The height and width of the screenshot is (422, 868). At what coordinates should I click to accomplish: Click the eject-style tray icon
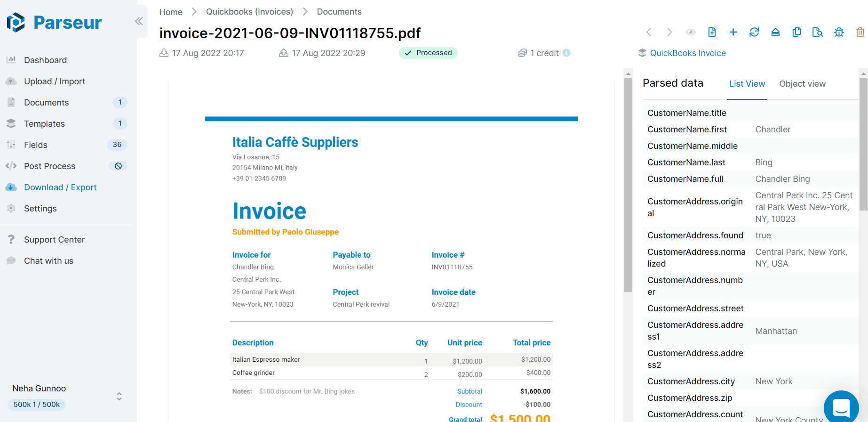point(775,32)
